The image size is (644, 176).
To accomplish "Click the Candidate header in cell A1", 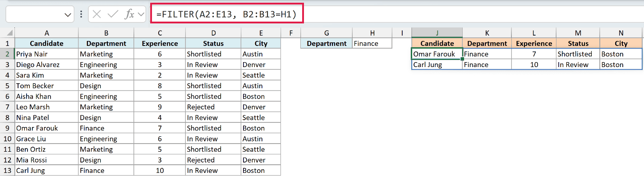I will coord(46,43).
